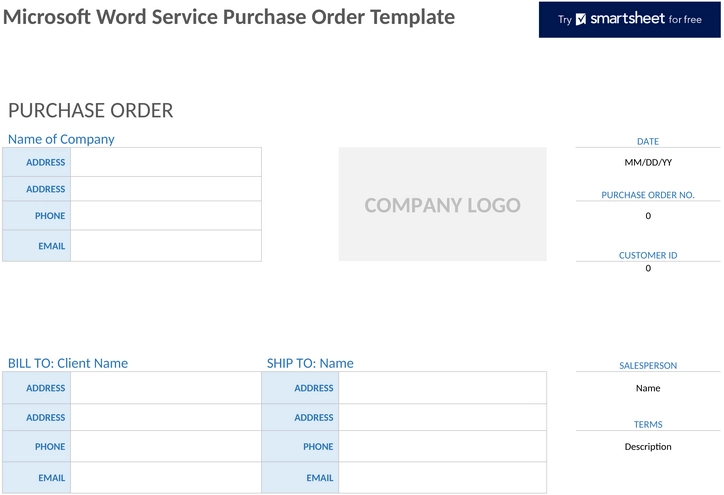This screenshot has width=724, height=495.
Task: Click the SHIP TO: Name heading
Action: tap(310, 363)
